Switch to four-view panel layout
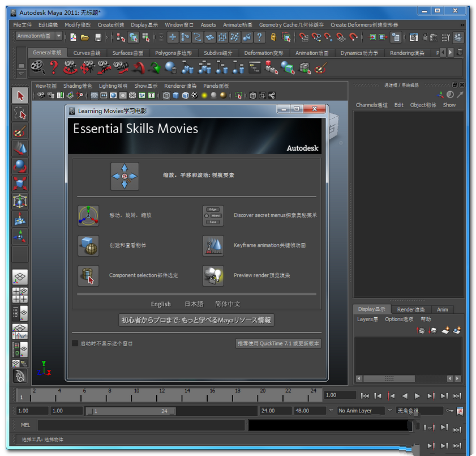The height and width of the screenshot is (456, 476). coord(20,295)
